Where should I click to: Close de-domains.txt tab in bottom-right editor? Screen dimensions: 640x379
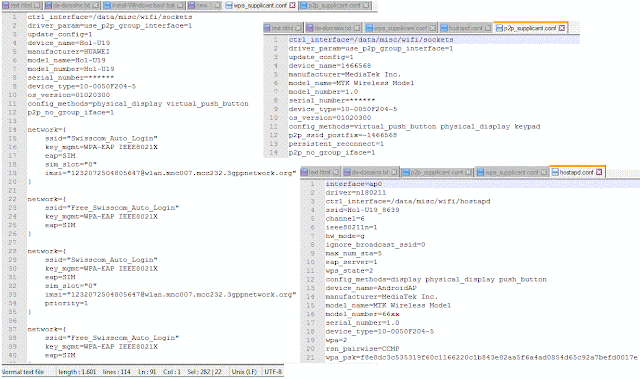[x=394, y=172]
